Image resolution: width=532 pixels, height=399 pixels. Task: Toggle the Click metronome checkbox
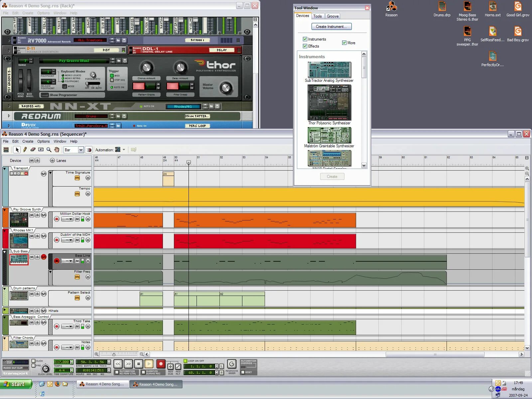[33, 361]
